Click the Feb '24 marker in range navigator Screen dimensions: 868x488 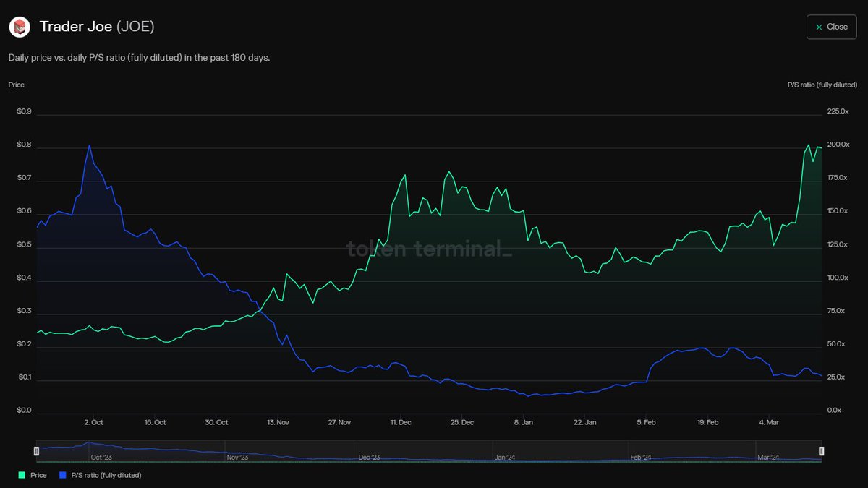pos(641,457)
